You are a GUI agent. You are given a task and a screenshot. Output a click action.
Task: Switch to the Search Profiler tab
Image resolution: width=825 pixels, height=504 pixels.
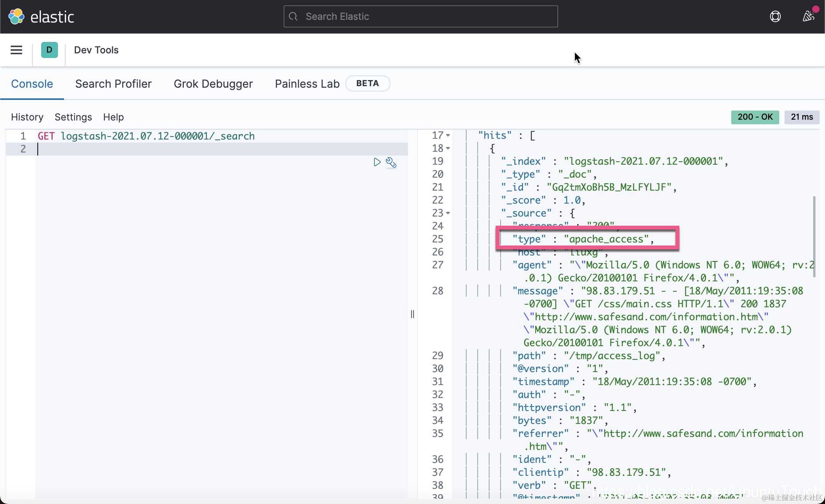point(113,84)
